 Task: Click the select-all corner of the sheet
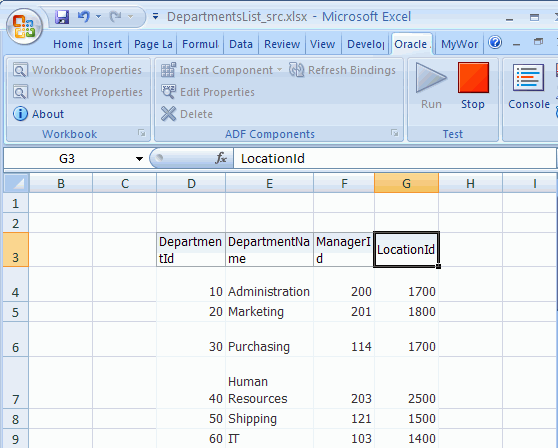(x=16, y=183)
